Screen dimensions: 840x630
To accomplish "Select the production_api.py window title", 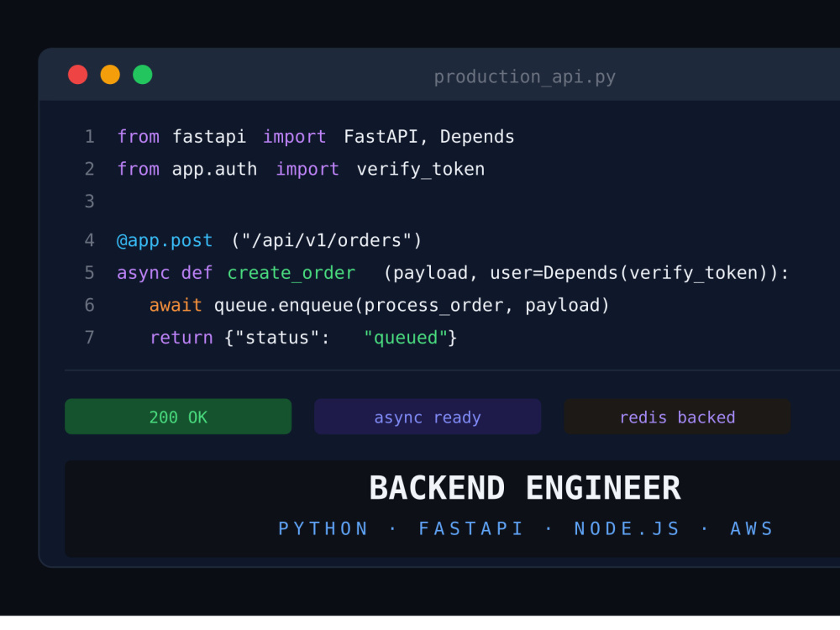I will pyautogui.click(x=524, y=77).
